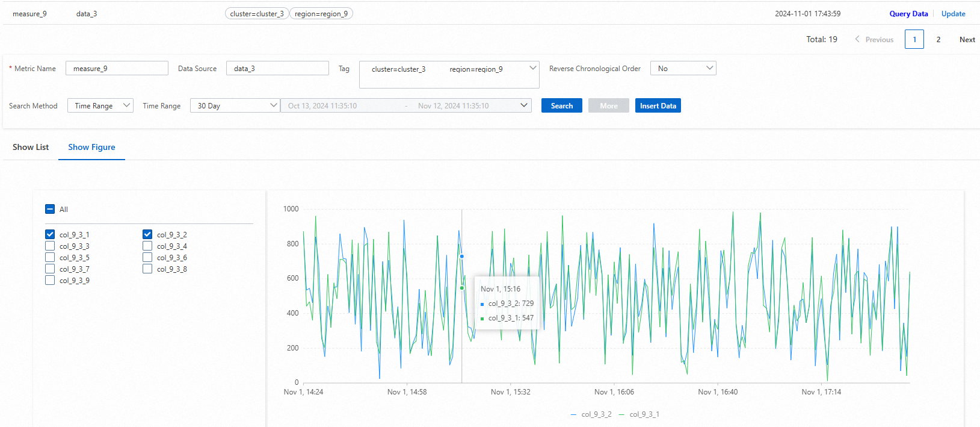Screen dimensions: 980x427
Task: Expand the 30 Day time range dropdown
Action: pos(235,105)
